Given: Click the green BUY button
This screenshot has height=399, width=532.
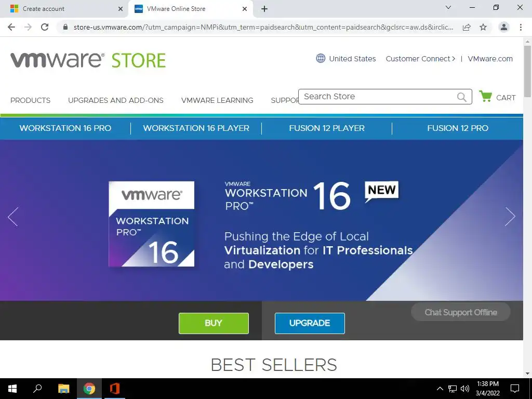Looking at the screenshot, I should (x=214, y=323).
